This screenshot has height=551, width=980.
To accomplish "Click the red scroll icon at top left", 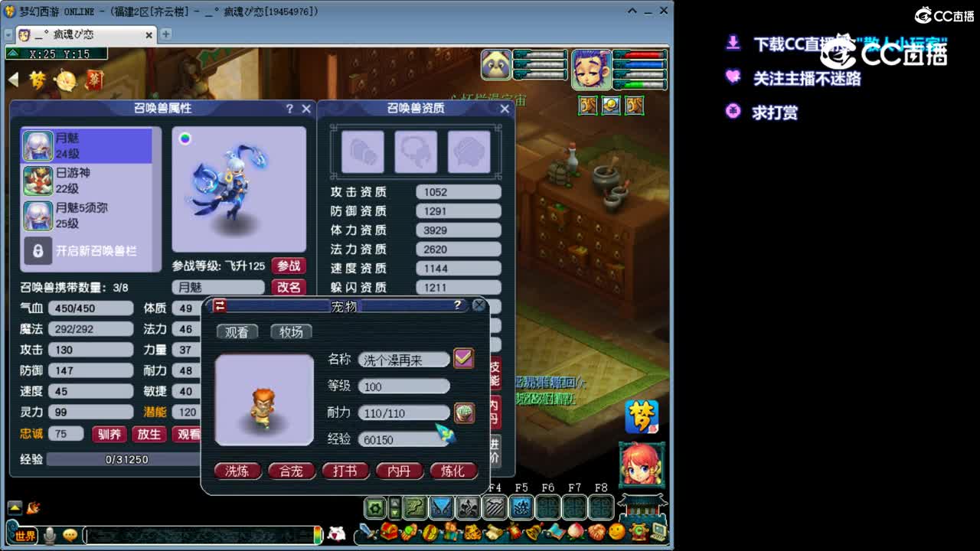I will click(93, 80).
